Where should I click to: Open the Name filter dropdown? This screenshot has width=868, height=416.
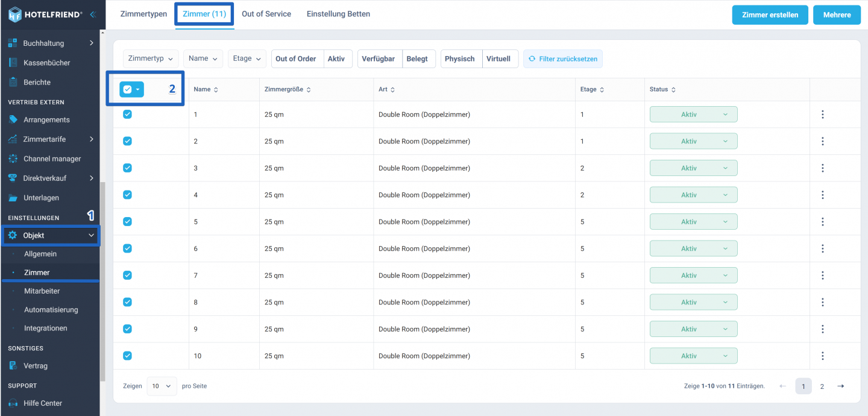click(203, 58)
